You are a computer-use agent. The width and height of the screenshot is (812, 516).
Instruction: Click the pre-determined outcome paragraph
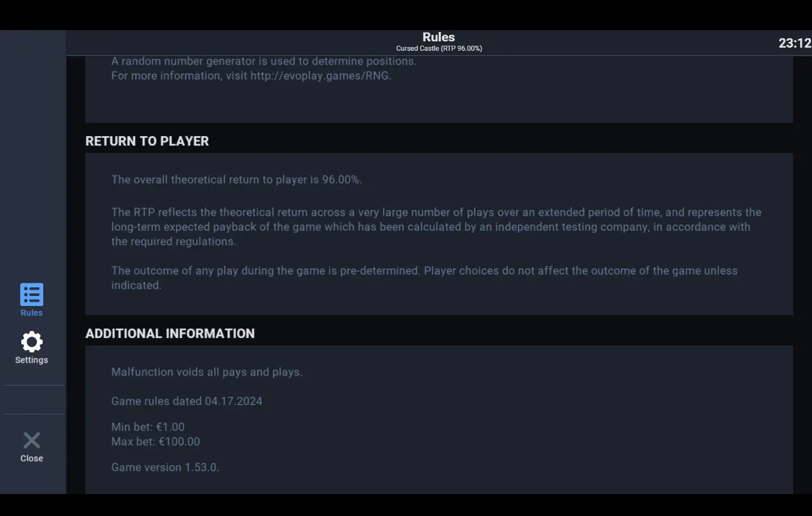(424, 278)
